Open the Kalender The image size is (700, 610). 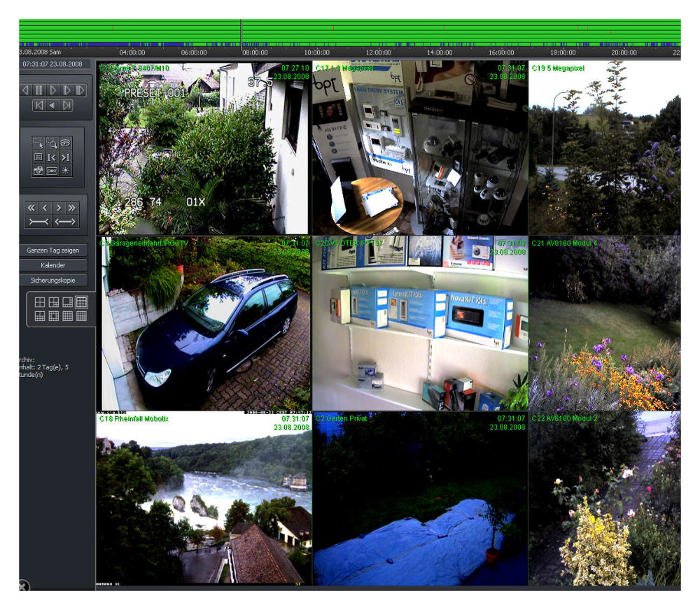53,265
